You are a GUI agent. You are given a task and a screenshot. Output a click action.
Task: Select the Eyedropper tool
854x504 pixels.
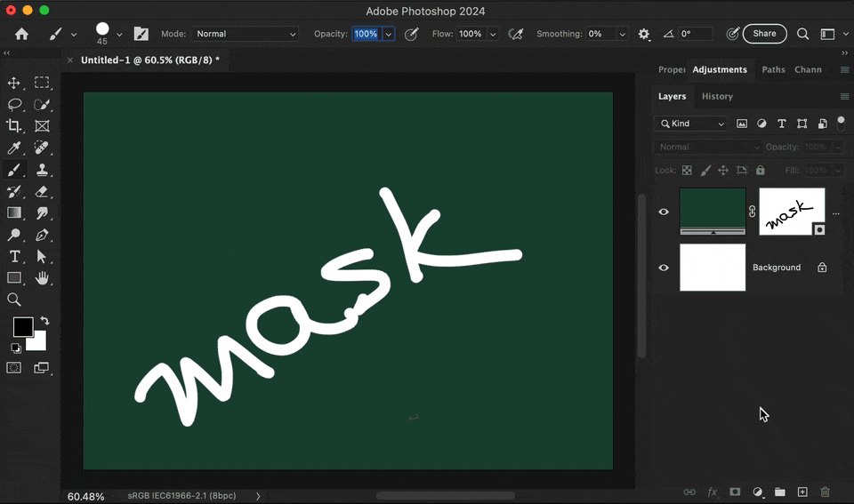click(14, 148)
